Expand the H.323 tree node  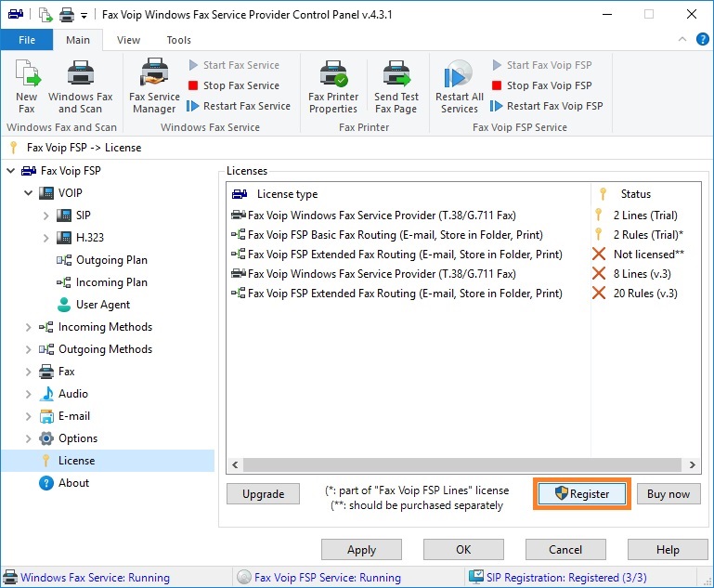[x=46, y=238]
